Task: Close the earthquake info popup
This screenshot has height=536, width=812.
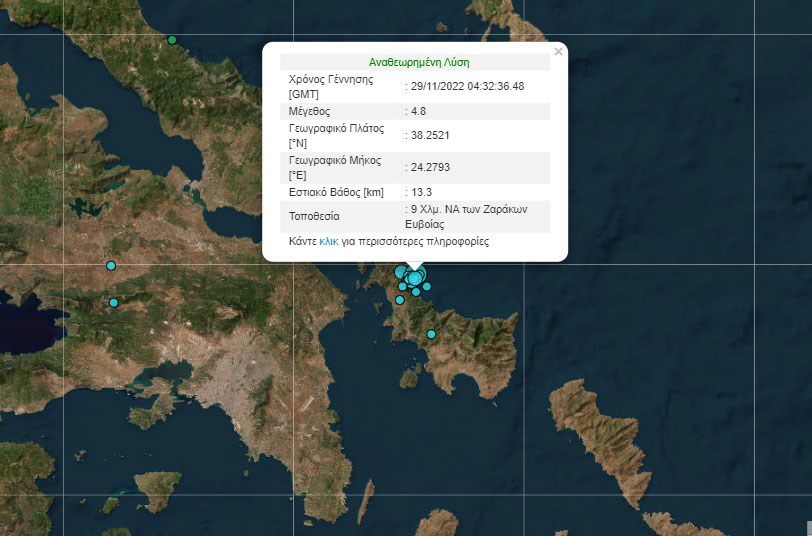Action: (x=558, y=51)
